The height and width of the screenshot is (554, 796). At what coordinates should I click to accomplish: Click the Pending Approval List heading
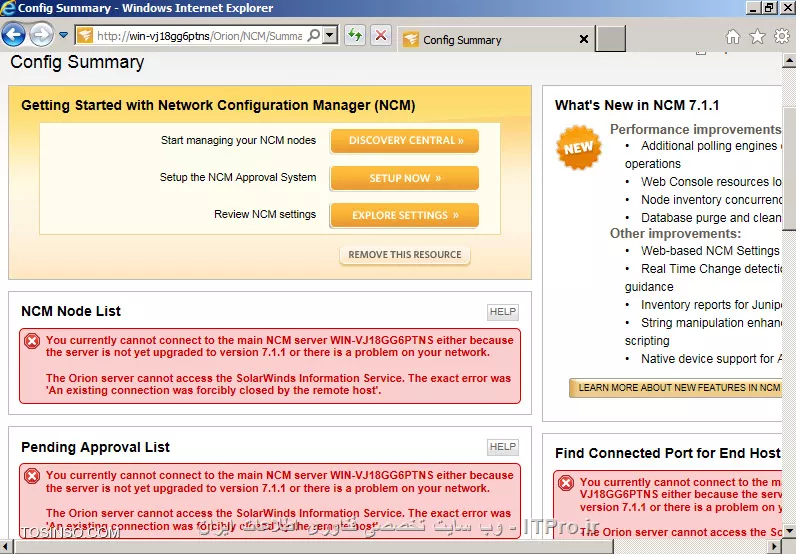click(95, 447)
